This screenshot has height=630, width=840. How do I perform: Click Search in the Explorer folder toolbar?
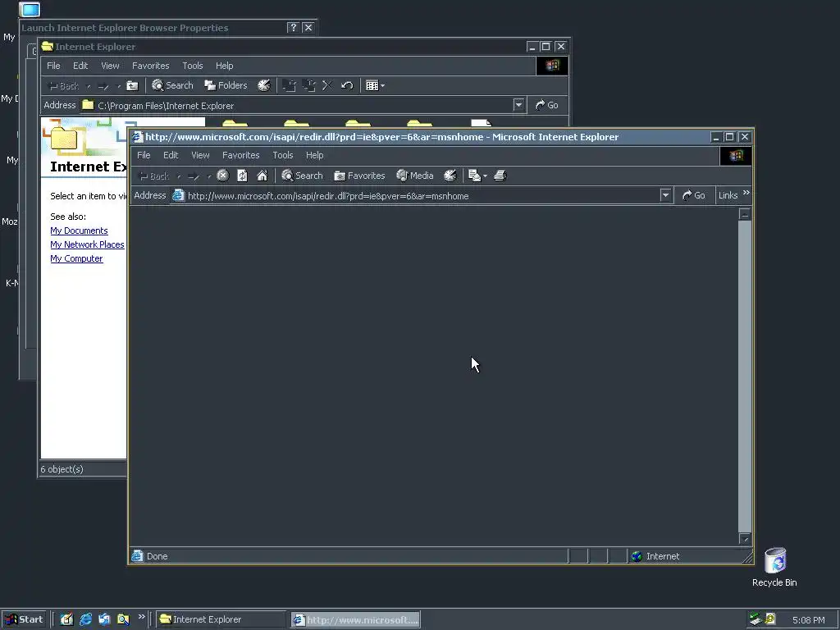[172, 85]
